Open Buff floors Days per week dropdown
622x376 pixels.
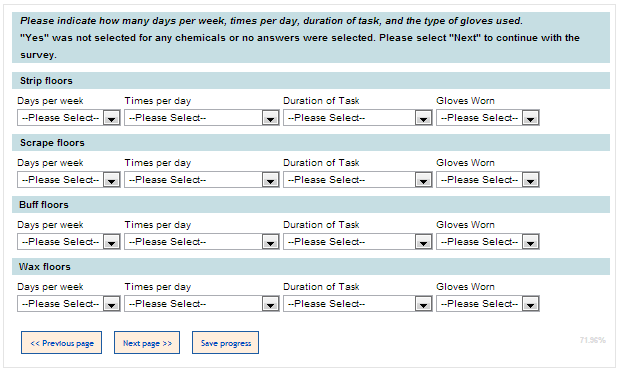[x=69, y=242]
